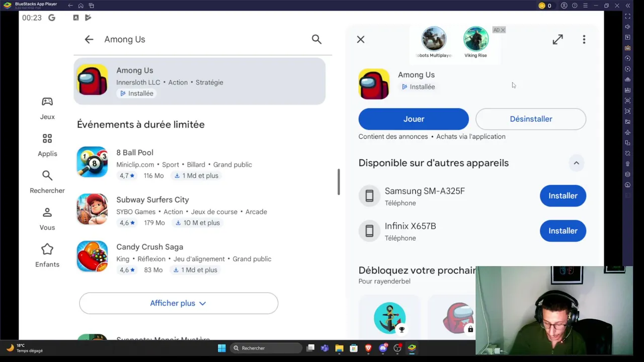Open Discord from the taskbar
Image resolution: width=644 pixels, height=362 pixels.
[383, 348]
